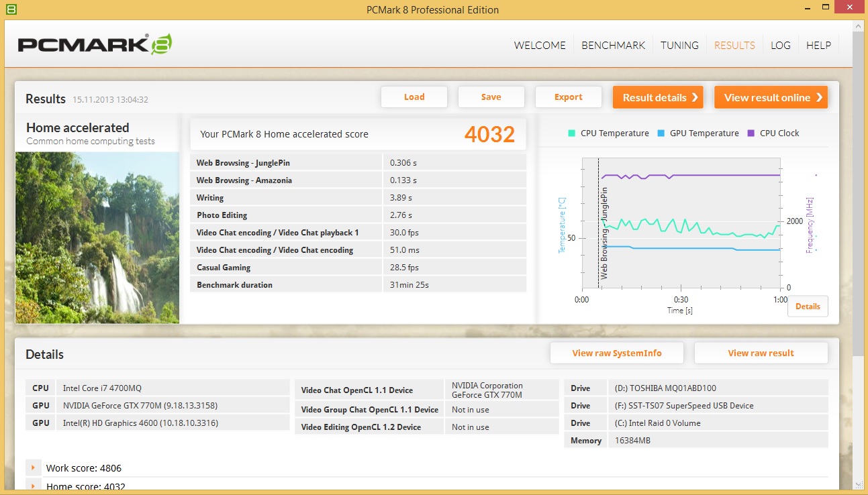Screen dimensions: 868x495
Task: Select the Web Browsing - JunglePin row
Action: tap(358, 163)
